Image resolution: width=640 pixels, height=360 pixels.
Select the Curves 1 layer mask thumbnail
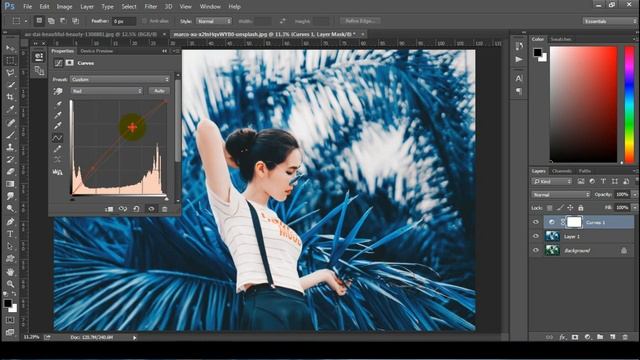[x=574, y=222]
